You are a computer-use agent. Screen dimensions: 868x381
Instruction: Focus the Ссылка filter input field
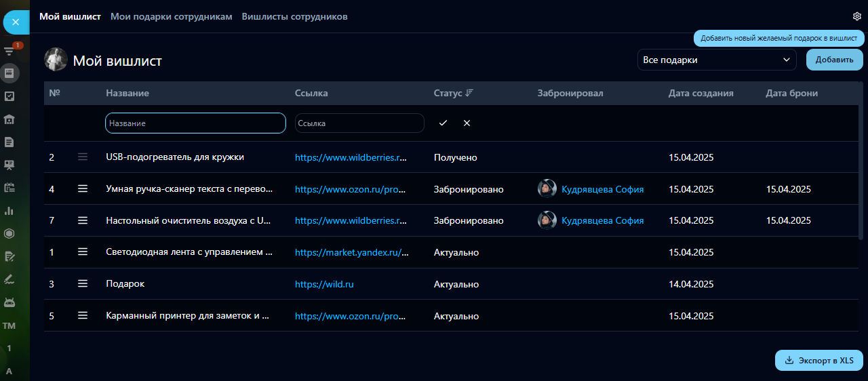[359, 123]
